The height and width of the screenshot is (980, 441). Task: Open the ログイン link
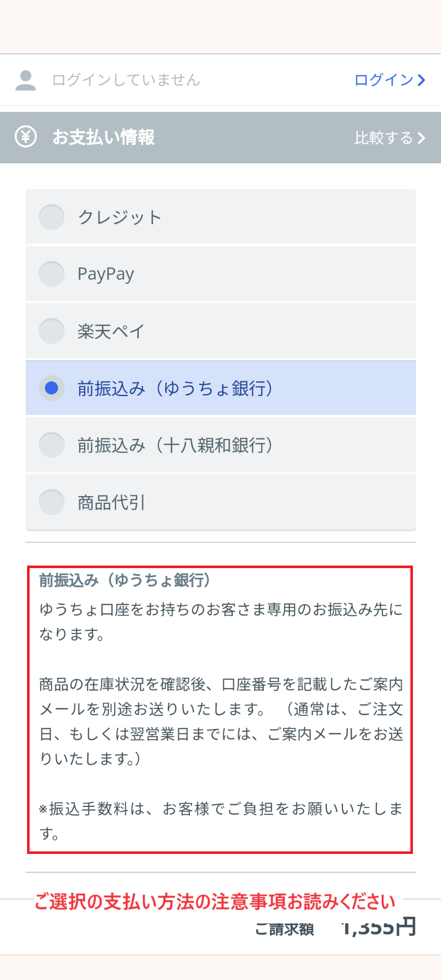pyautogui.click(x=390, y=80)
